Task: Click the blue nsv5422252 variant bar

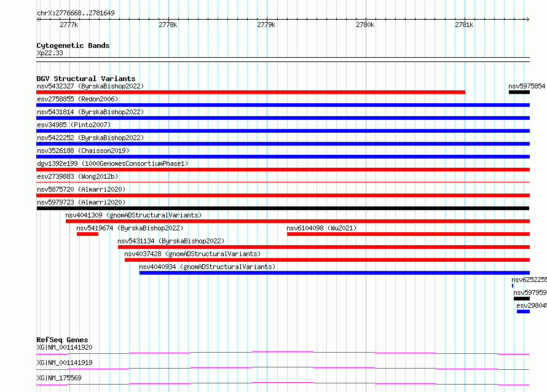Action: tap(283, 144)
